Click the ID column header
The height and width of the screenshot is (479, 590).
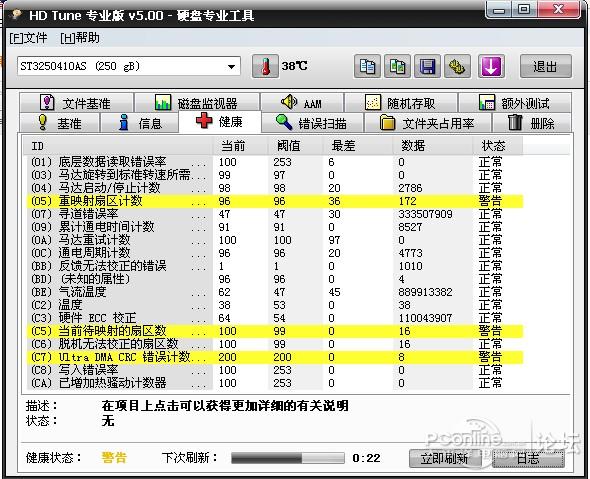118,146
